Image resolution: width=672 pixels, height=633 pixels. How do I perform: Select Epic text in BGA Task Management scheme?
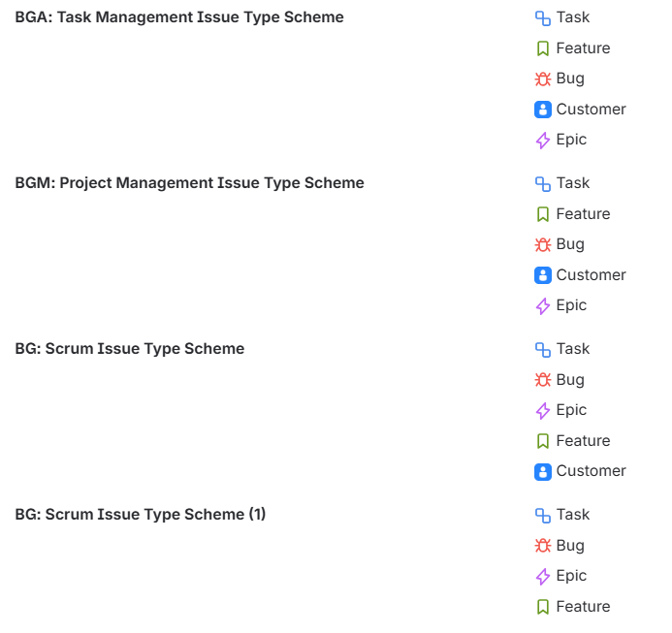click(x=571, y=141)
